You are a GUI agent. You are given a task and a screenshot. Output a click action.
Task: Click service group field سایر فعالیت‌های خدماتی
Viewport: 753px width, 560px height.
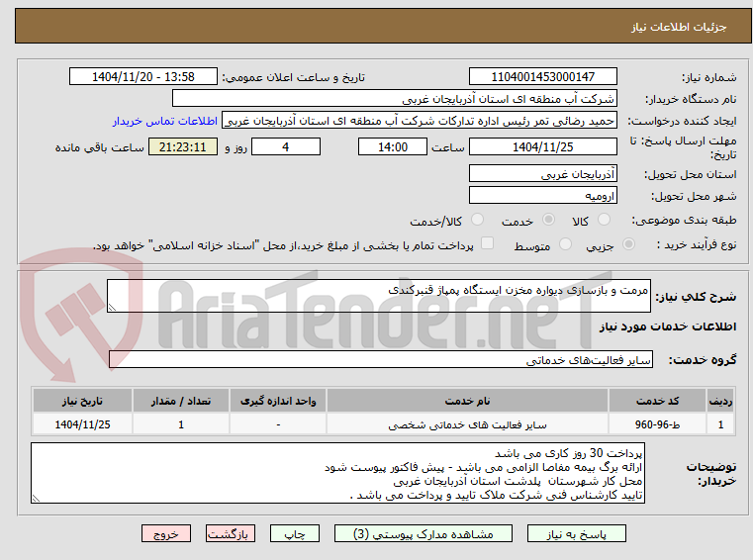[x=380, y=359]
